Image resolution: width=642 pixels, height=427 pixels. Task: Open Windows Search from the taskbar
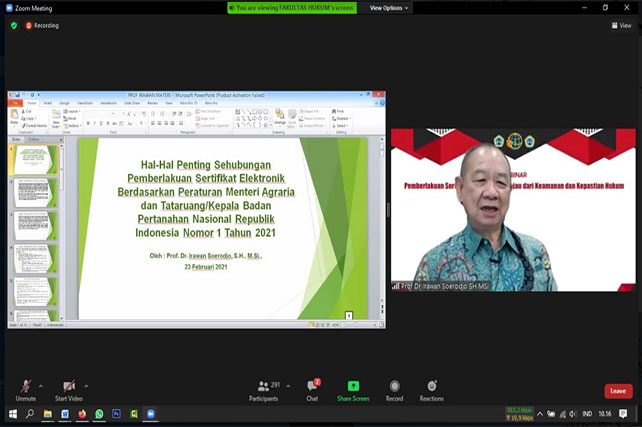(x=30, y=414)
